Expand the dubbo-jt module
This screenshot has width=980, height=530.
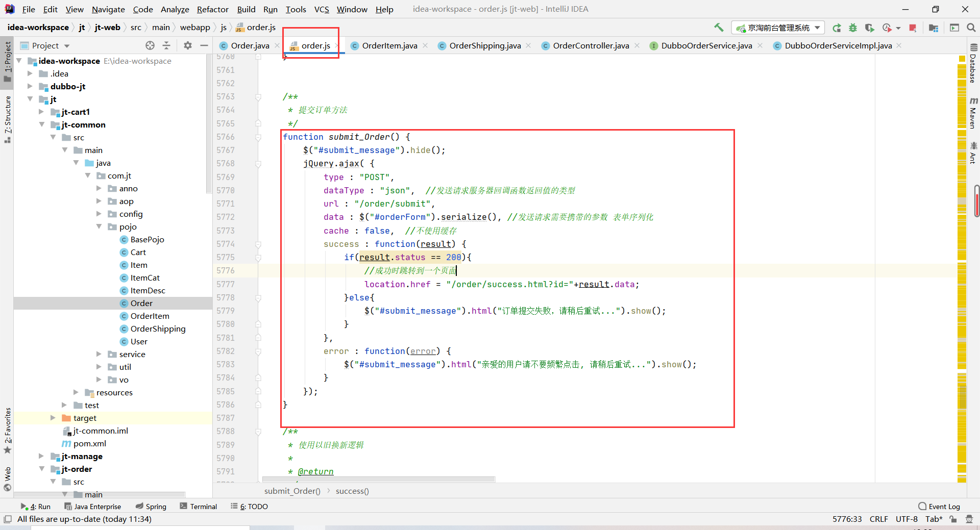click(x=30, y=86)
